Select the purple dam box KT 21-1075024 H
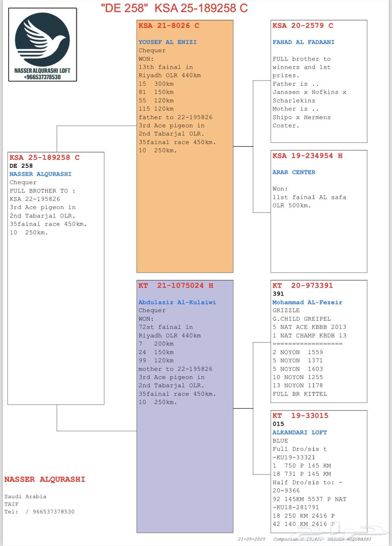392x546 pixels. [x=185, y=458]
